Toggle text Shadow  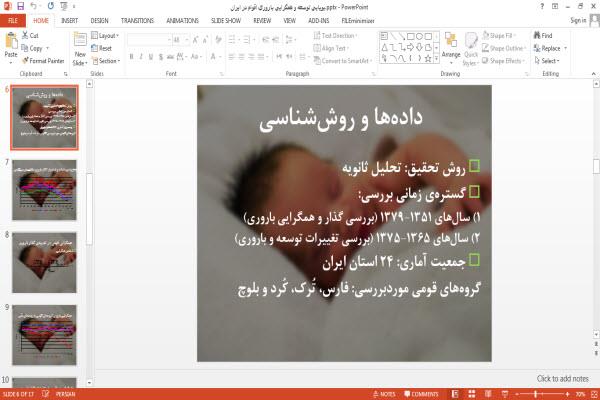pos(160,57)
